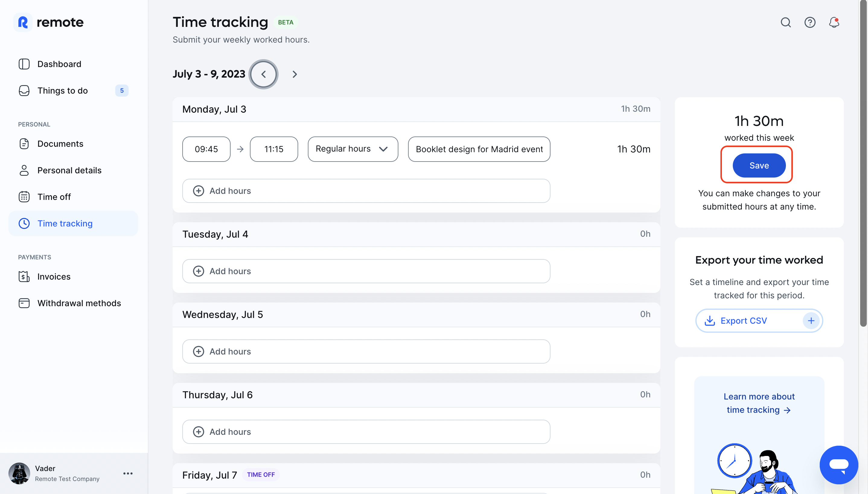The image size is (868, 494).
Task: Go to previous week with left chevron
Action: [263, 74]
